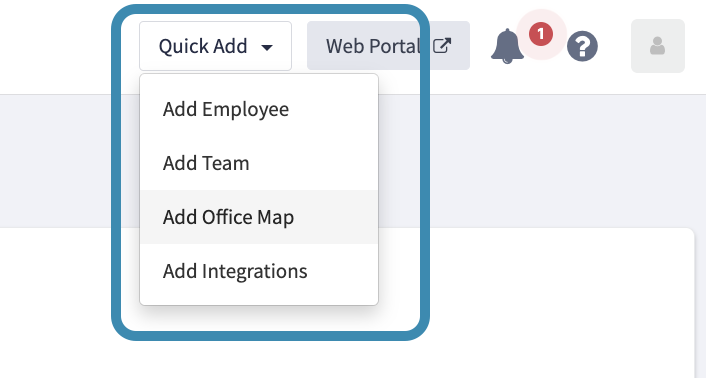Select Add Employee from the menu
Screen dimensions: 706x378
pyautogui.click(x=259, y=109)
